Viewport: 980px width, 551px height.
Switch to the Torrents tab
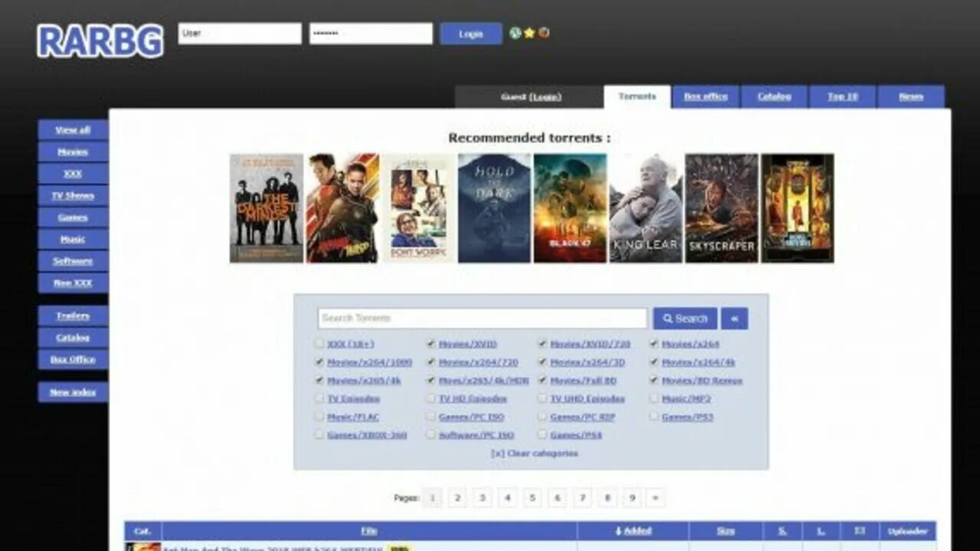pos(637,96)
